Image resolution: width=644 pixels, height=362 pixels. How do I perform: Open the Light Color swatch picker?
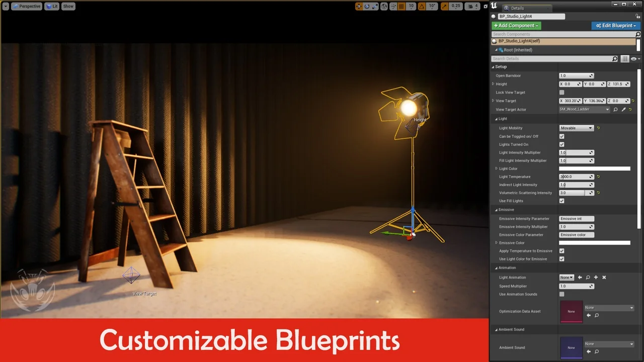[594, 169]
